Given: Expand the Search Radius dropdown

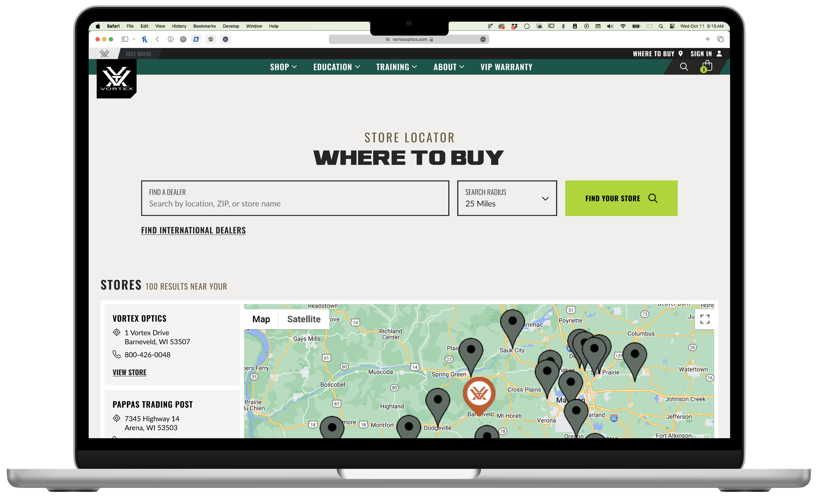Looking at the screenshot, I should tap(507, 199).
